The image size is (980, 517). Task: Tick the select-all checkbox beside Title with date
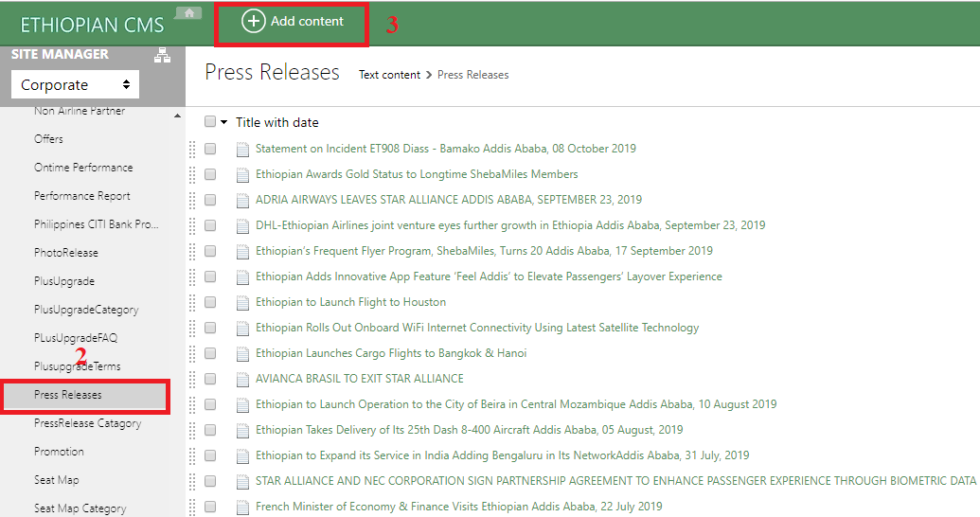point(210,121)
